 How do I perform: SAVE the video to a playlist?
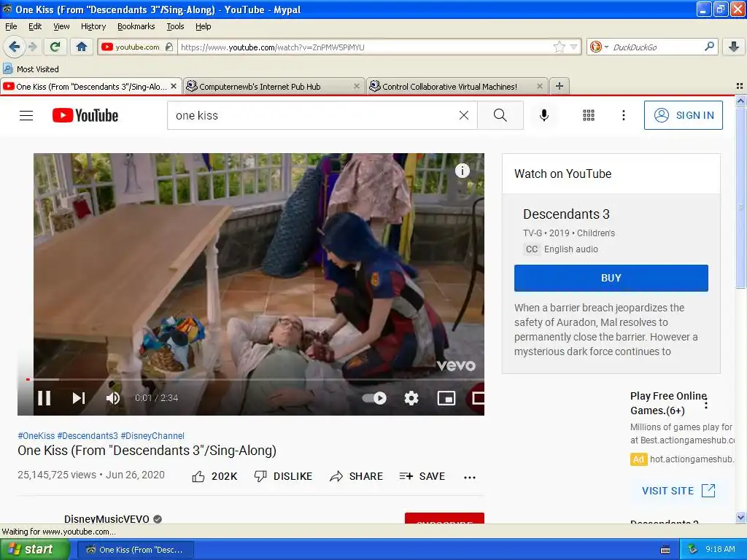click(422, 476)
